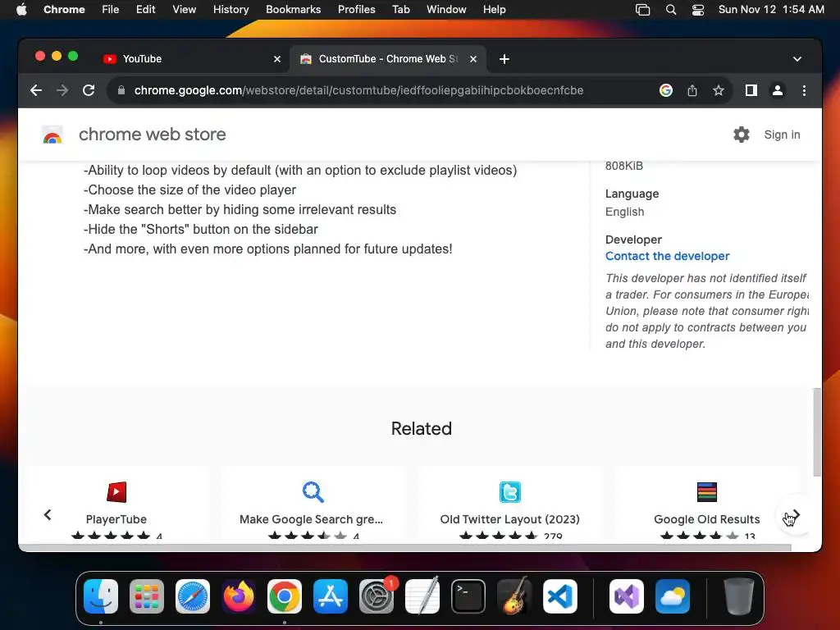The height and width of the screenshot is (630, 840).
Task: Click the screen mirroring menu bar icon
Action: 642,10
